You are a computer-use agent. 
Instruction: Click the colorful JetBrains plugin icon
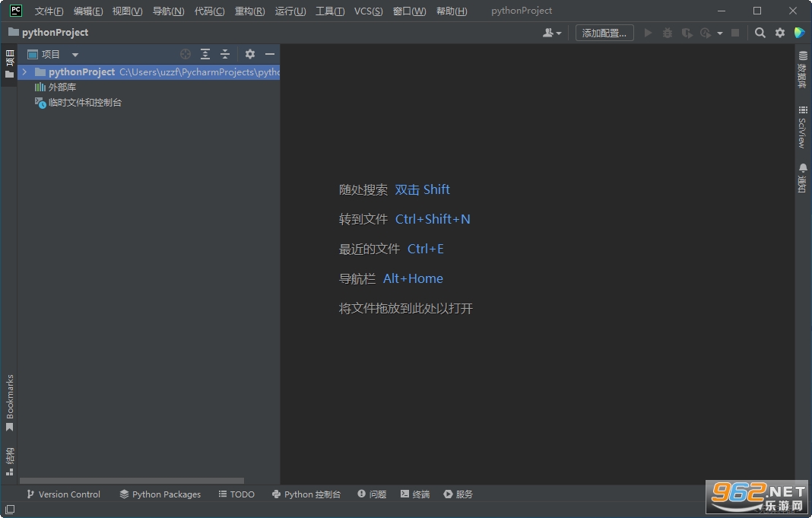799,33
